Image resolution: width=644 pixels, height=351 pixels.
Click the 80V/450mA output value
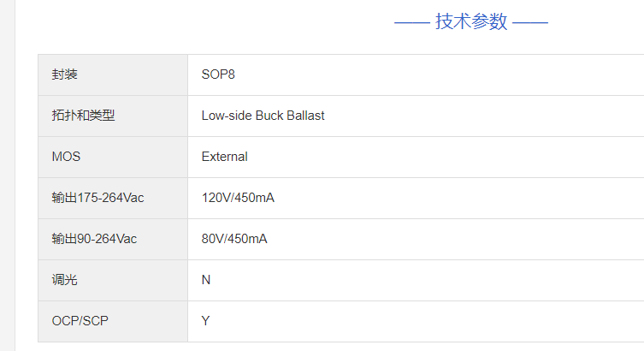click(234, 239)
